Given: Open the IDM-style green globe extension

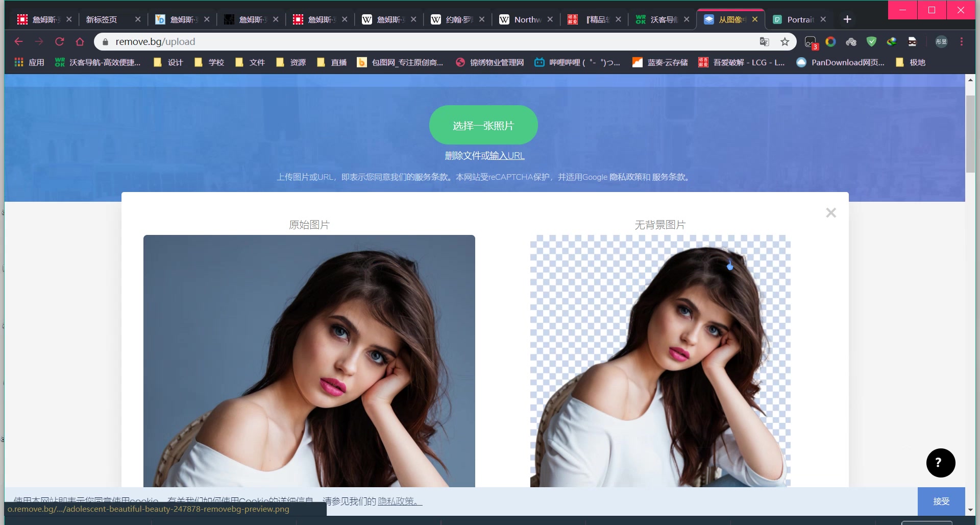Looking at the screenshot, I should coord(892,42).
